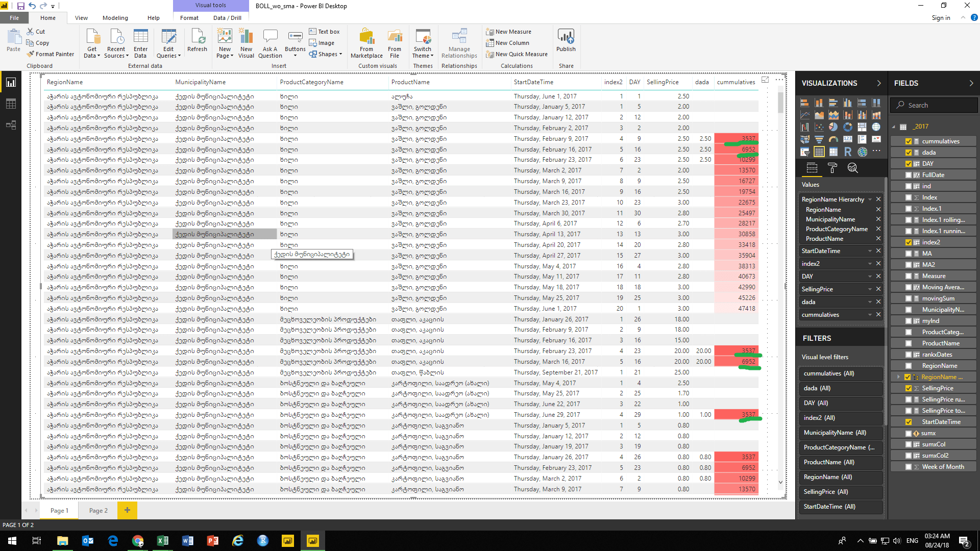Uncheck the DAY field checkbox

909,164
